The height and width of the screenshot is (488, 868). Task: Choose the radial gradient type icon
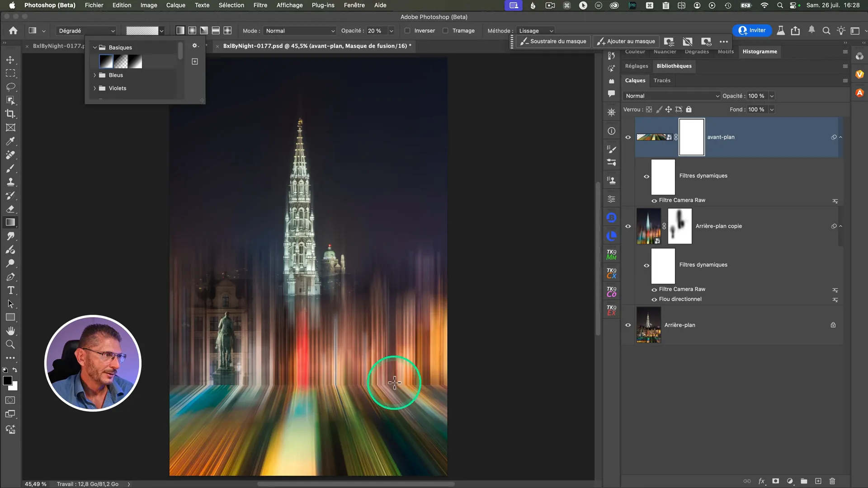pyautogui.click(x=192, y=30)
